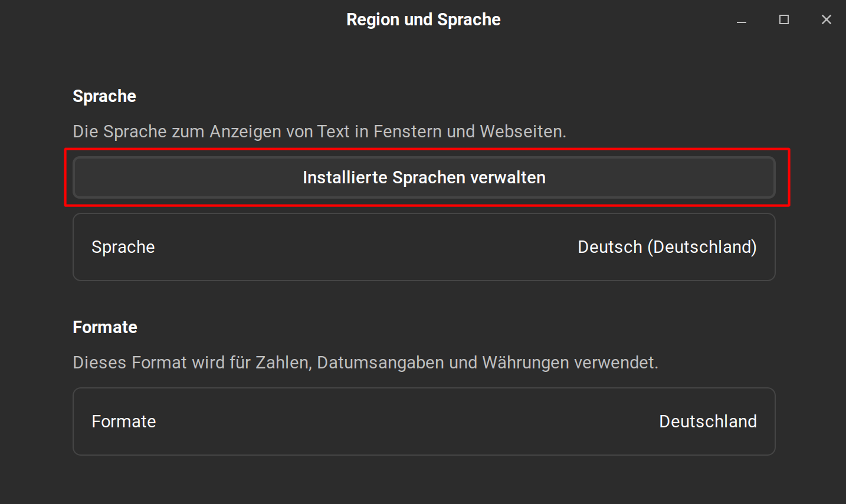Click the bold Sprache section heading
846x504 pixels.
[x=104, y=96]
